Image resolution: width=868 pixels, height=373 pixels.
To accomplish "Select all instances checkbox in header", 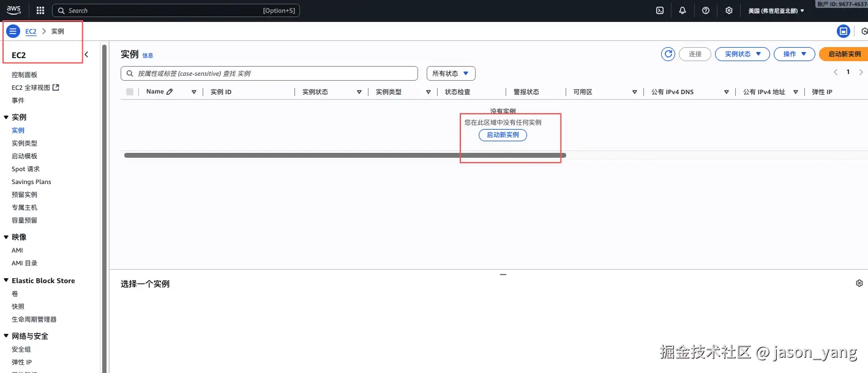I will point(130,92).
